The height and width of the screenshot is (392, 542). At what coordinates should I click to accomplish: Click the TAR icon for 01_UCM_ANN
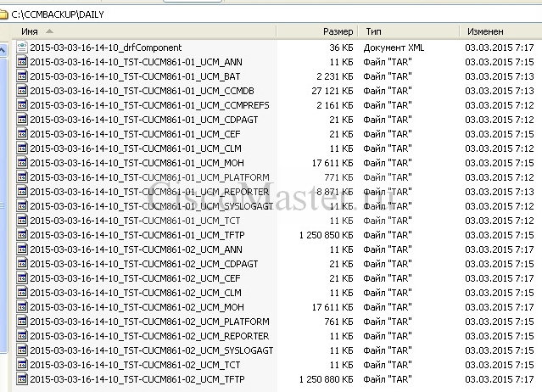[x=22, y=62]
